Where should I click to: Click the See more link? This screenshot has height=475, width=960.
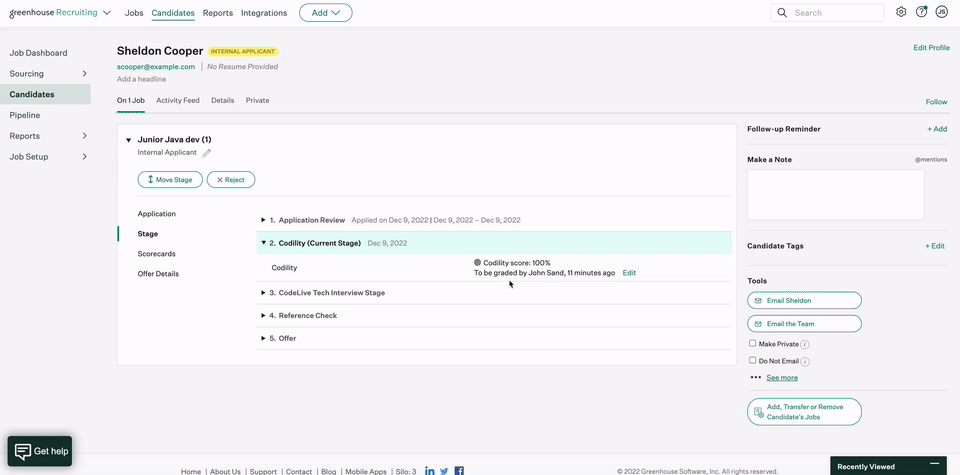[782, 378]
